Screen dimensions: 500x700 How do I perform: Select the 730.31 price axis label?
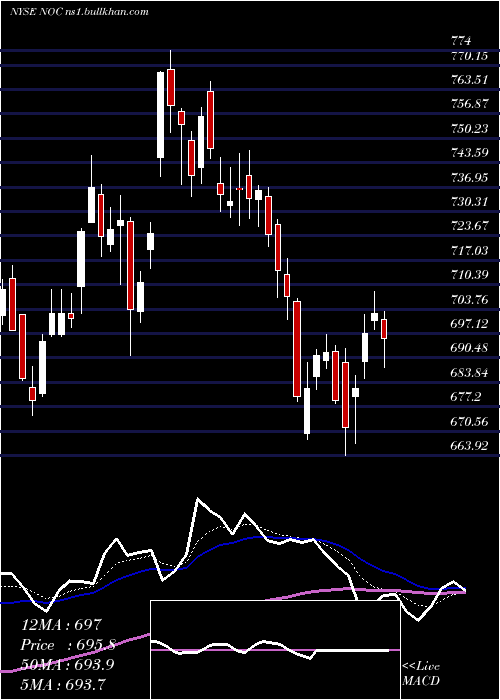(469, 202)
